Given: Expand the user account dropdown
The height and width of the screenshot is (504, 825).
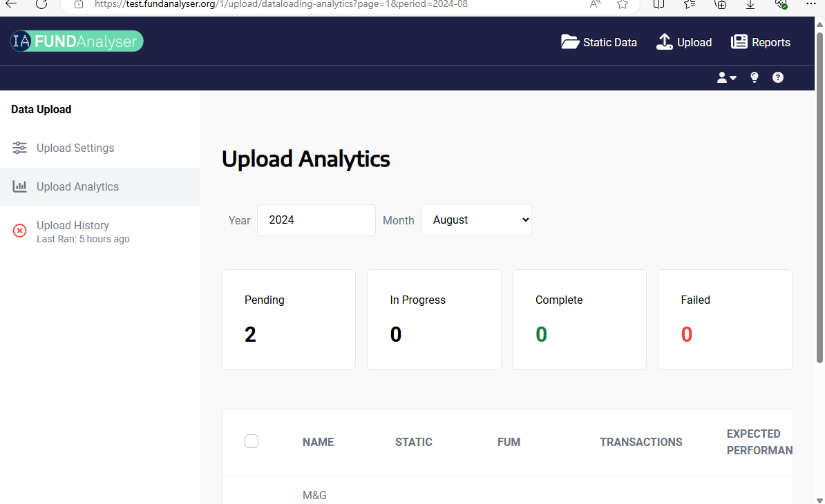Looking at the screenshot, I should pos(726,78).
